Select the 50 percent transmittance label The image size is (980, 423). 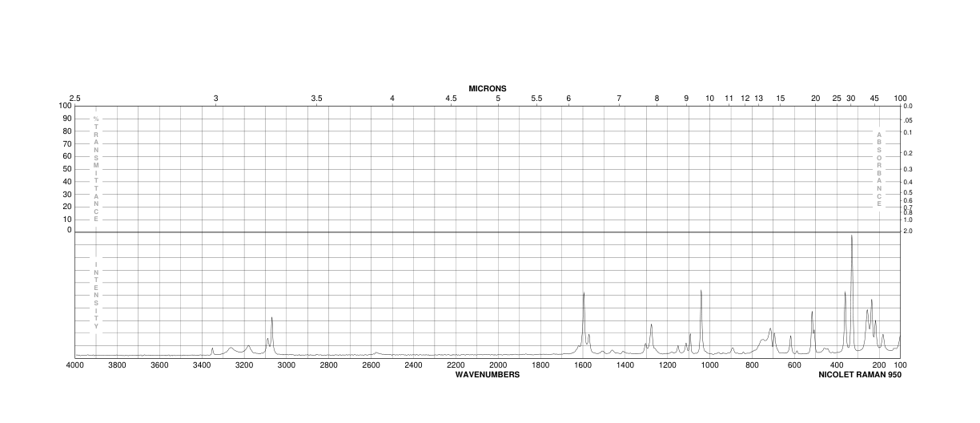[x=67, y=168]
